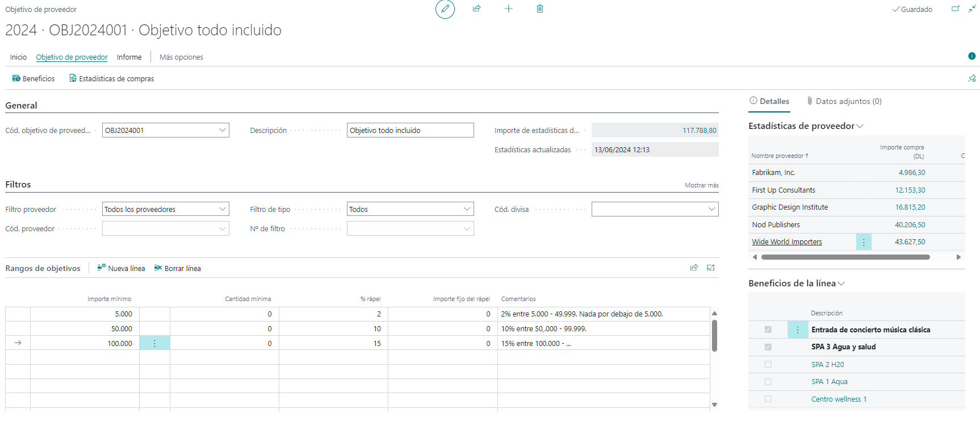Open SPA 2 H20 link
Screen dimensions: 980x421
click(x=827, y=365)
